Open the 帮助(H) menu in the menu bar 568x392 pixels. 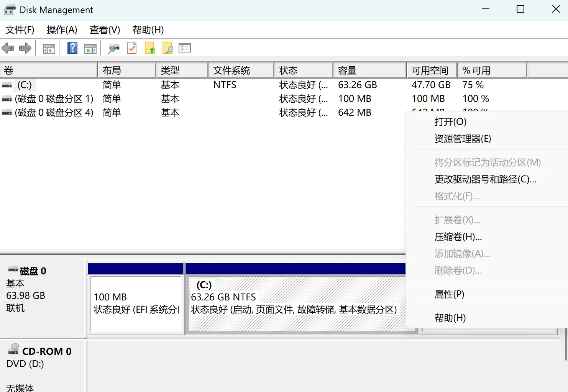click(148, 30)
